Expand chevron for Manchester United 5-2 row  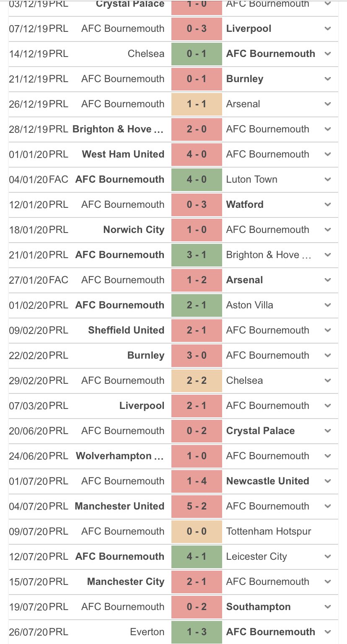[x=328, y=507]
